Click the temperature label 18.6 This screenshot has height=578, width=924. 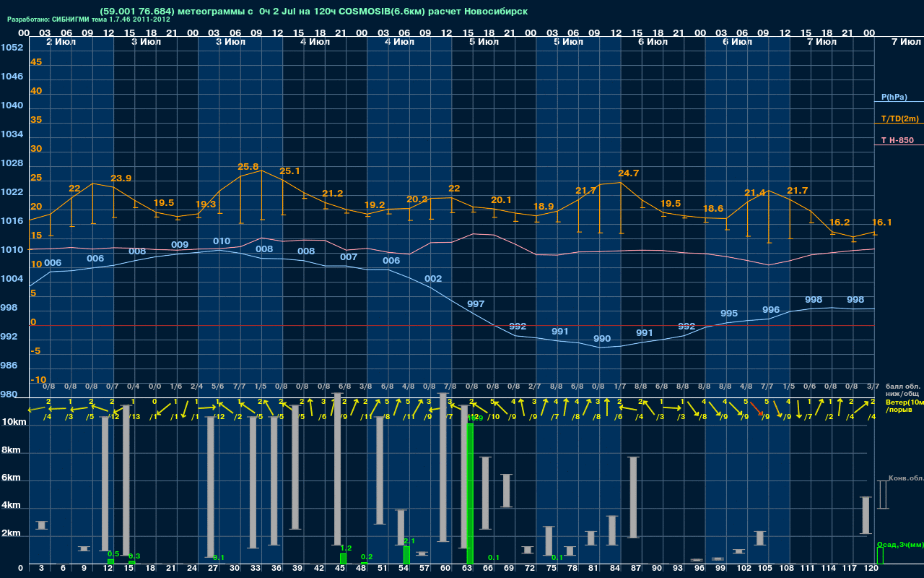pos(712,209)
